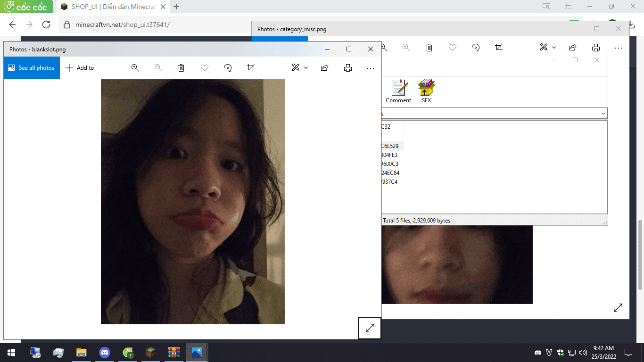Viewport: 644px width, 362px height.
Task: Toggle favorite heart in category_misc.png window
Action: click(x=453, y=48)
